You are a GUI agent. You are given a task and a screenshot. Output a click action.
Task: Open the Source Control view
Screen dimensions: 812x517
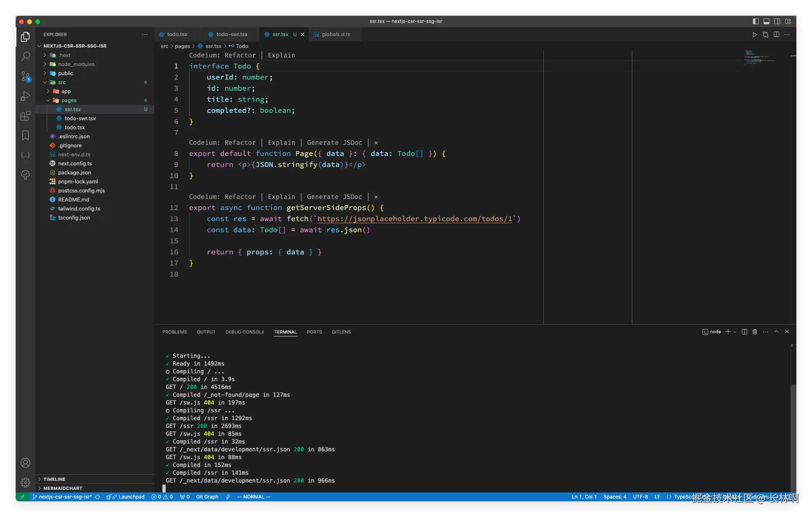25,76
